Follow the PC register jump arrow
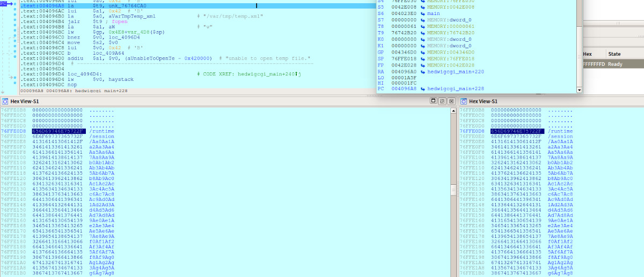Viewport: 644px width, 277px height. (423, 88)
